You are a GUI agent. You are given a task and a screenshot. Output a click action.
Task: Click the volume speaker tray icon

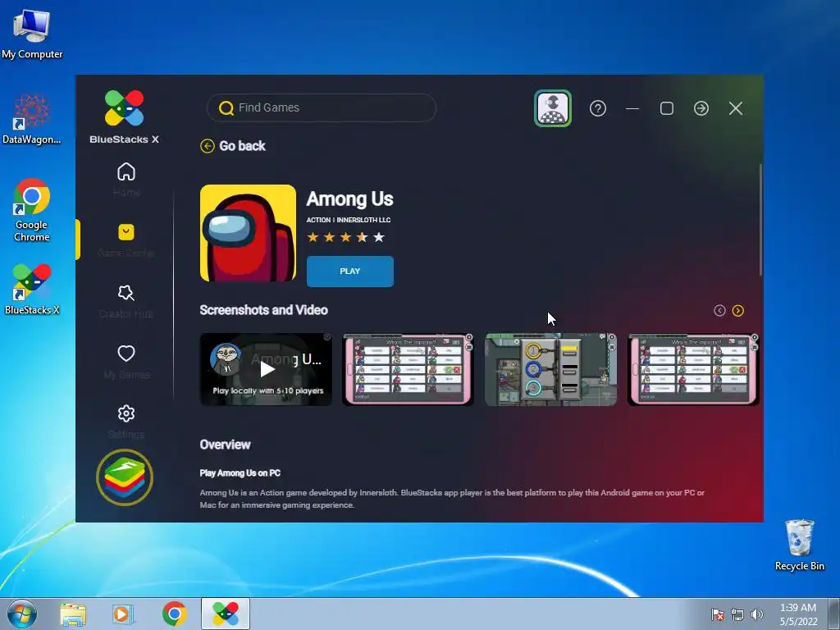(756, 614)
